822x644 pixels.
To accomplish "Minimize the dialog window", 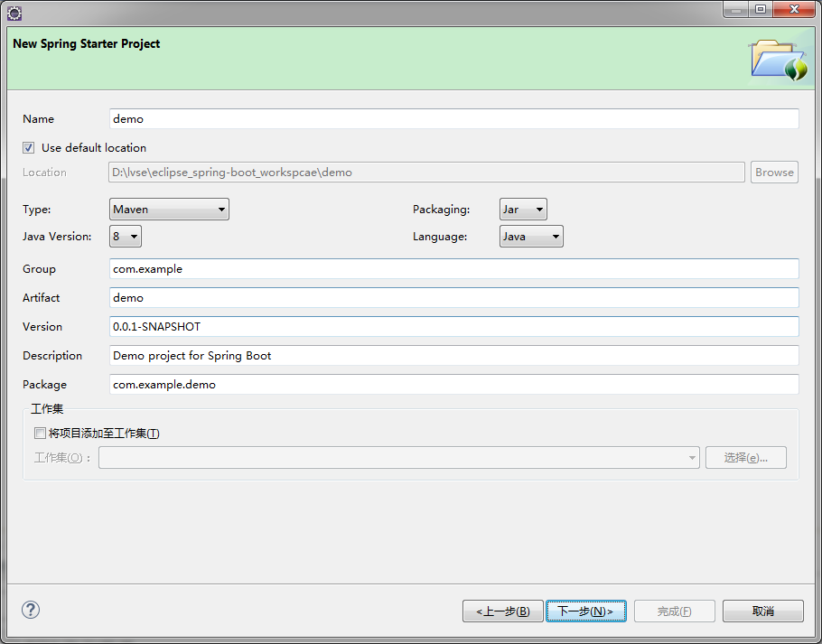I will (x=735, y=10).
